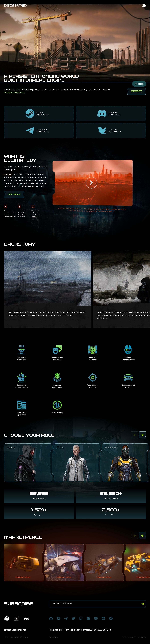Open Twitch from the footer social icons
150x644 pixels.
(81, 618)
